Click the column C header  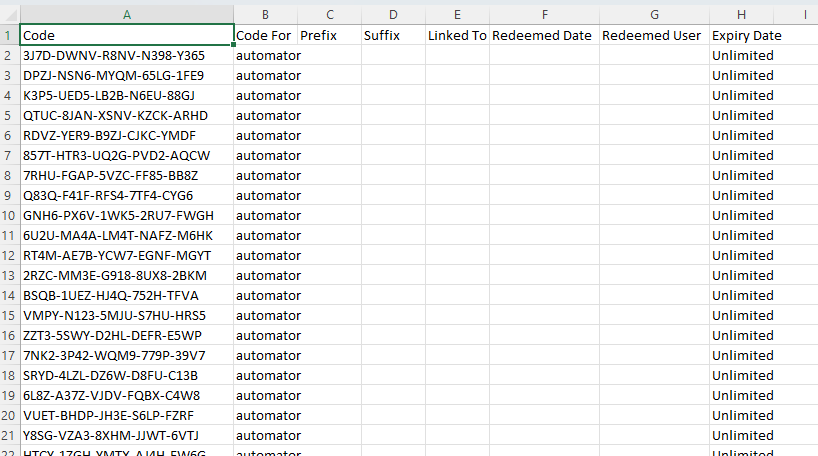pos(329,14)
